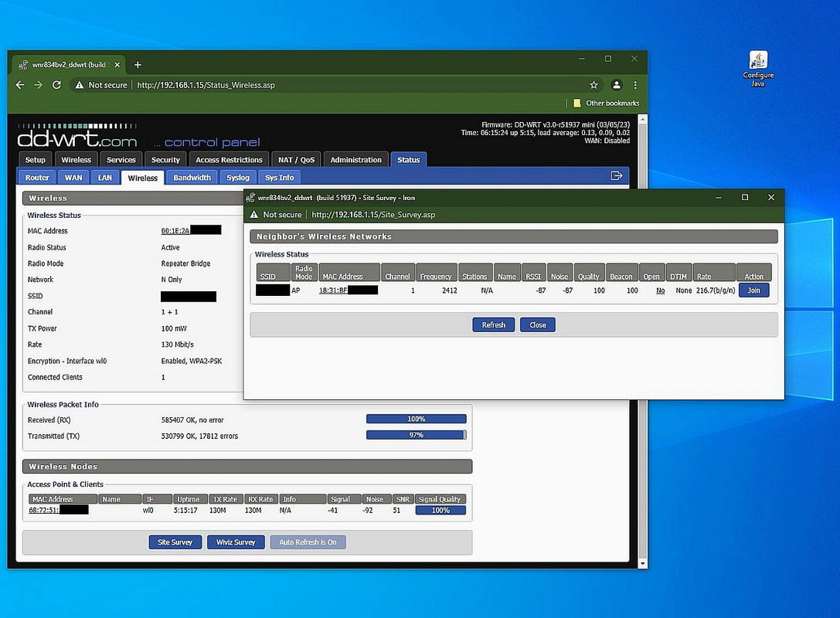
Task: Click the main page scrollbar up arrow
Action: pyautogui.click(x=643, y=119)
